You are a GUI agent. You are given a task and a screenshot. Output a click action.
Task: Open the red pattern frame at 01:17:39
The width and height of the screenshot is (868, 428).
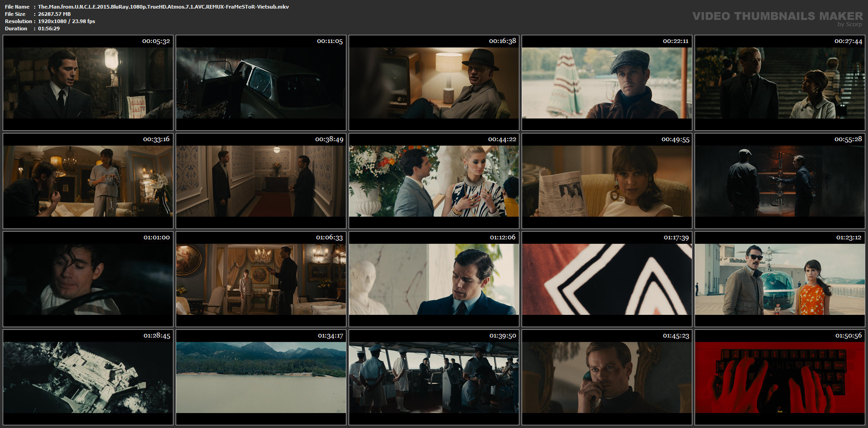[607, 279]
